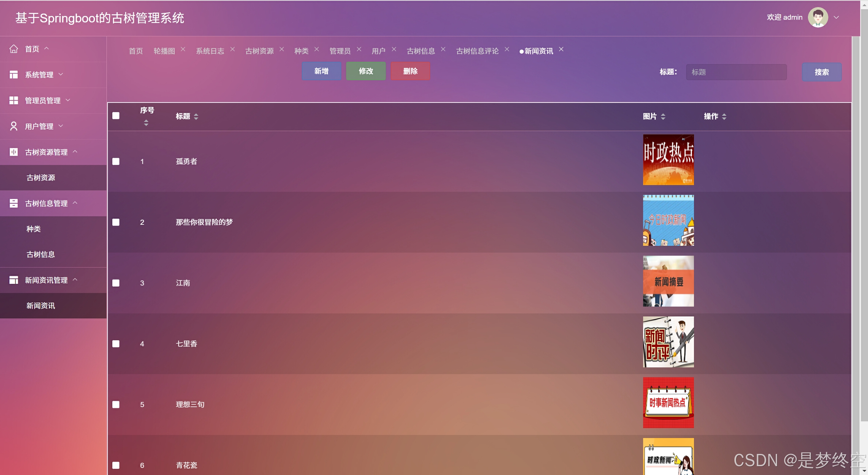Viewport: 868px width, 475px height.
Task: Close the 种类 tab
Action: coord(316,49)
